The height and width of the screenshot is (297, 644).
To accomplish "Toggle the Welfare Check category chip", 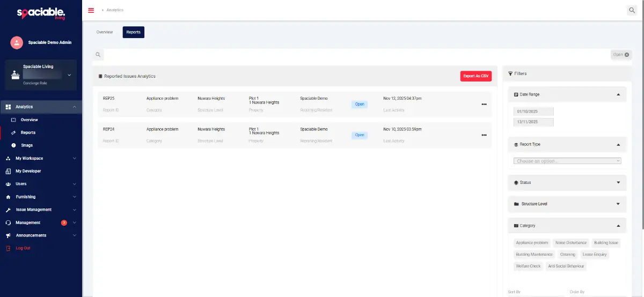I will pyautogui.click(x=529, y=266).
